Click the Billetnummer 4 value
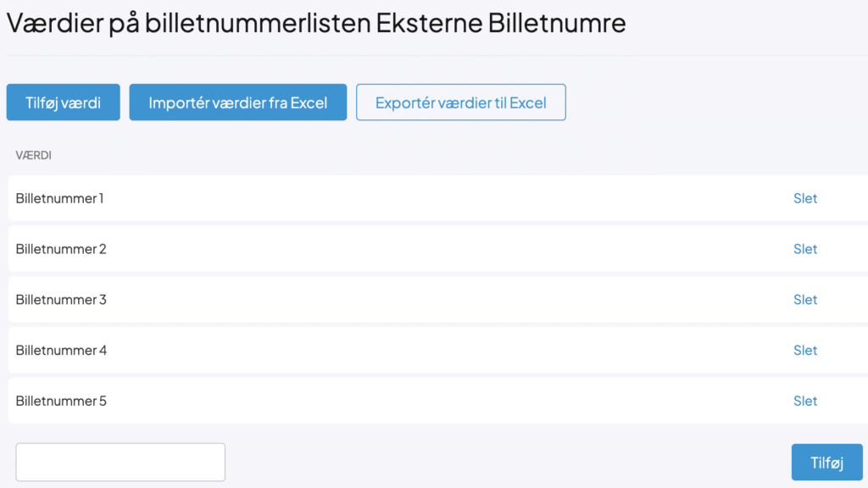868x488 pixels. (61, 350)
